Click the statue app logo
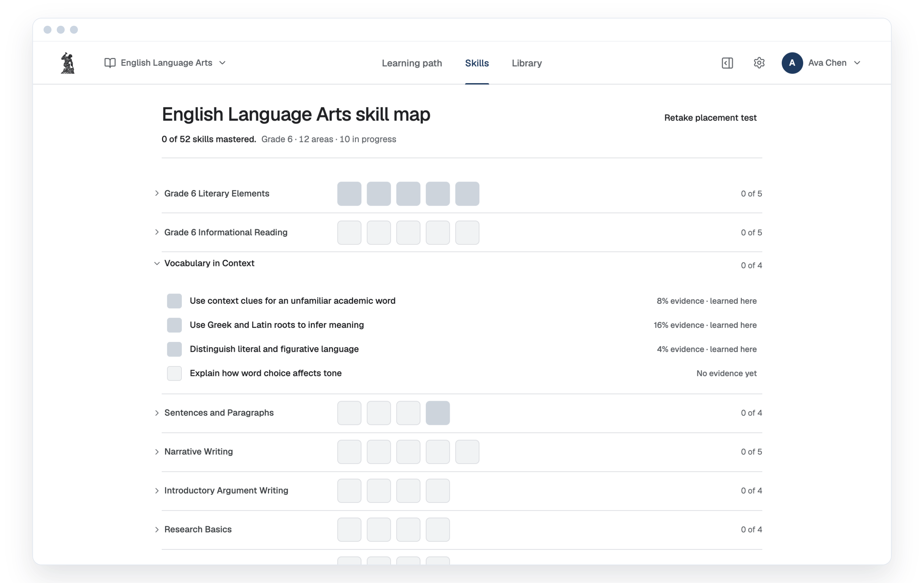This screenshot has height=583, width=924. click(x=68, y=63)
